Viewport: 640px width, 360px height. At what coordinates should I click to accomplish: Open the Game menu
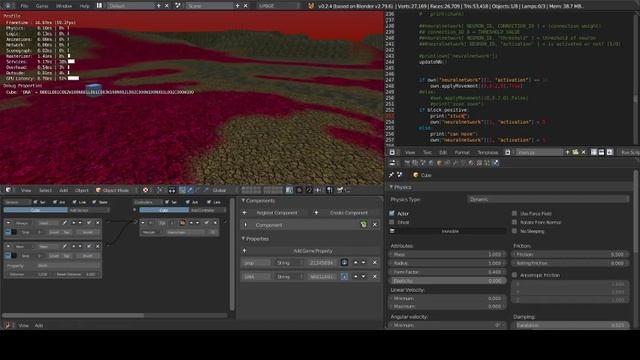(x=42, y=6)
